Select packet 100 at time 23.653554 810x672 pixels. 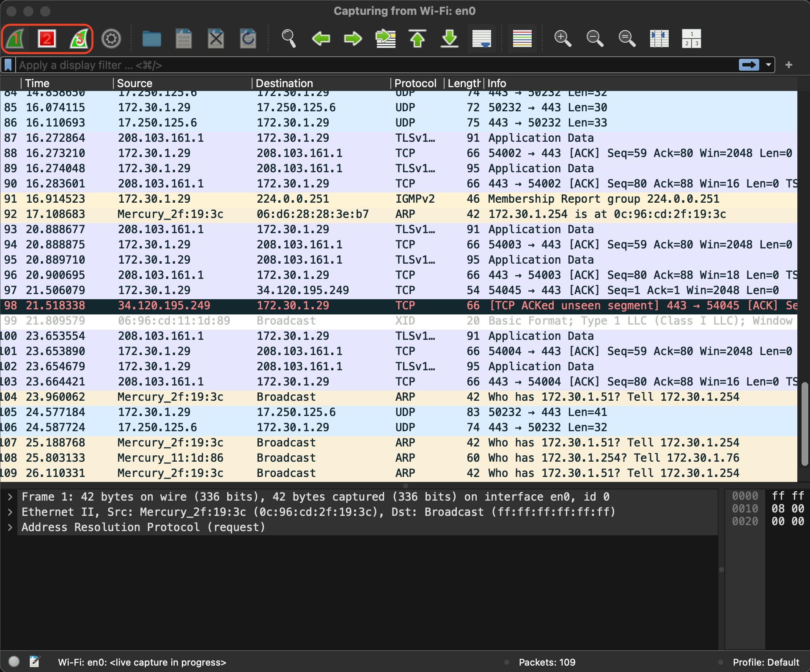398,336
